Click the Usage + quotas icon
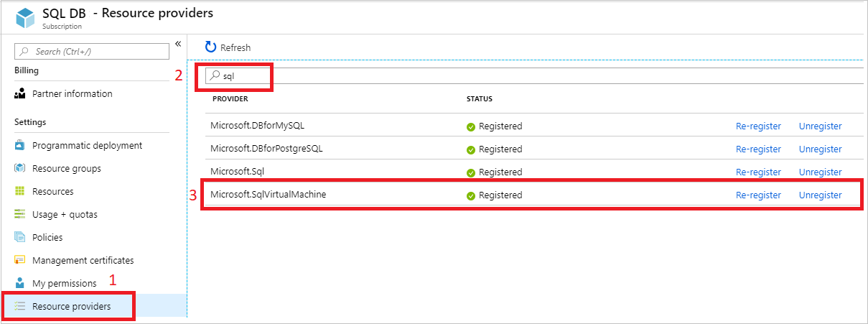Screen dimensions: 868x324 coord(20,215)
